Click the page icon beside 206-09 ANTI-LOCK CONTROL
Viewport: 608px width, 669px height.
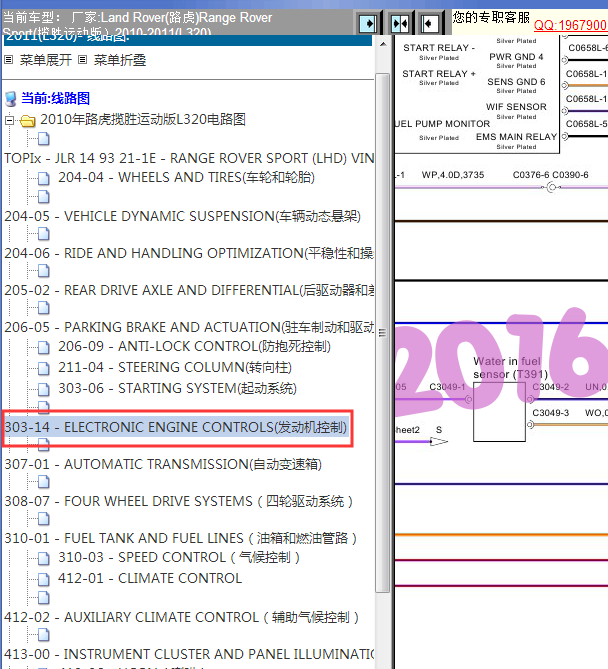pos(44,348)
